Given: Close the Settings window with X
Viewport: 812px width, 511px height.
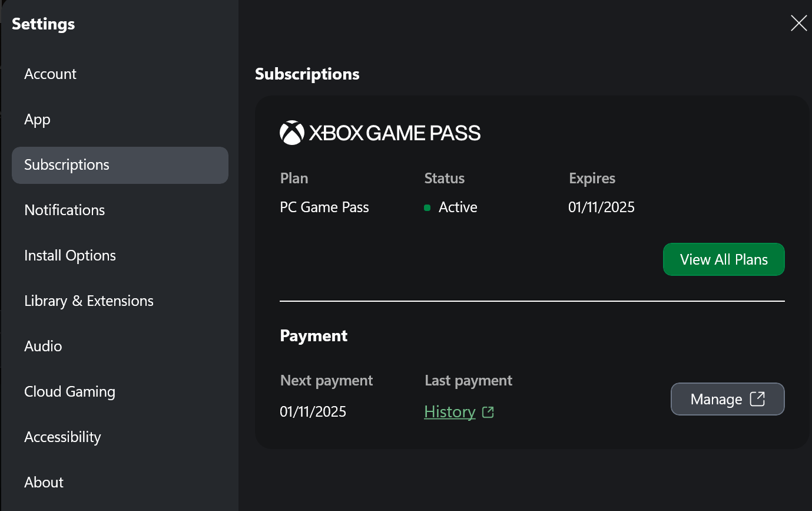Looking at the screenshot, I should pos(798,23).
